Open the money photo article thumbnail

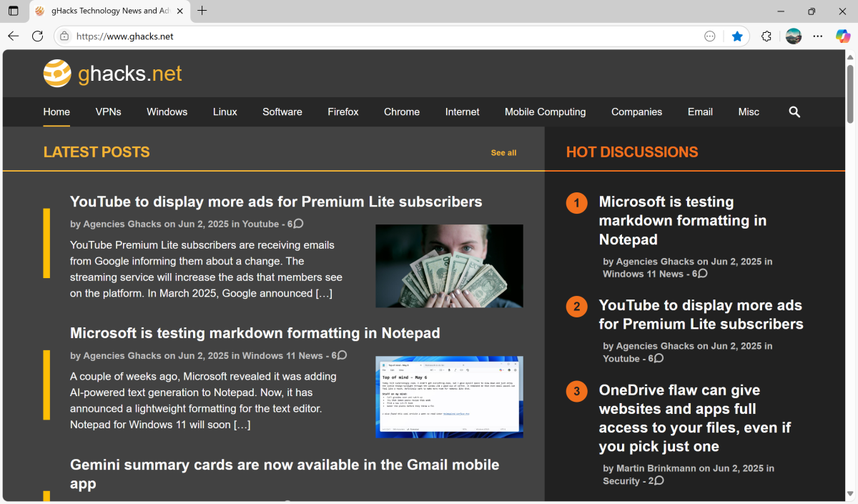[x=450, y=266]
